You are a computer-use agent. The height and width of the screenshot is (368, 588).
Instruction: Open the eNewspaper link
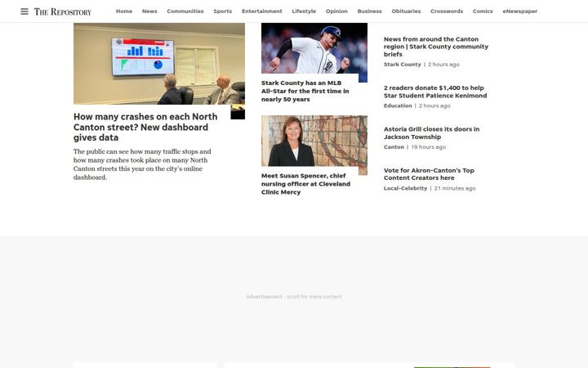519,11
